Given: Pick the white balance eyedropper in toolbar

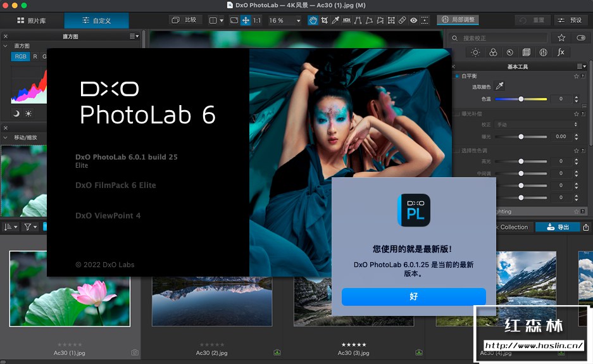Looking at the screenshot, I should click(335, 20).
